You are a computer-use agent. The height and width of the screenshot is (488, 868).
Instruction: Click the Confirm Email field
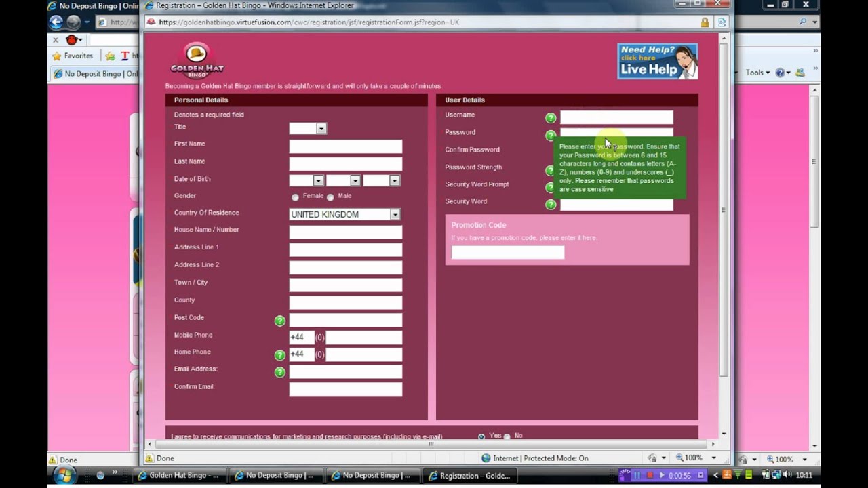346,389
